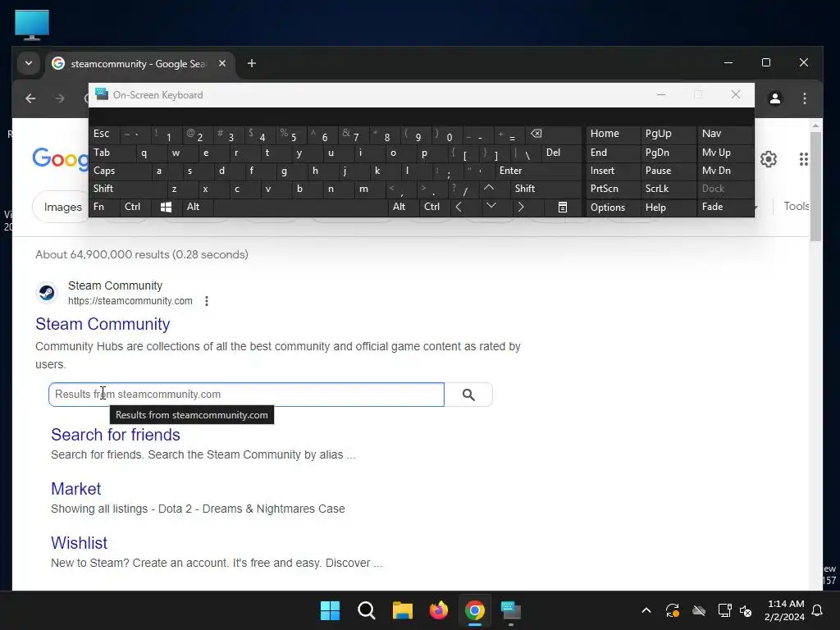This screenshot has height=630, width=840.
Task: Click the Mv Up key on keyboard
Action: click(725, 153)
